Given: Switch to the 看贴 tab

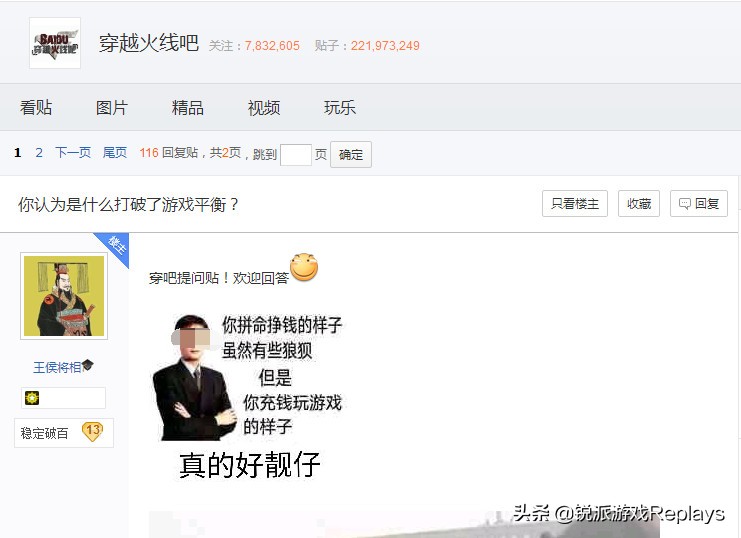Looking at the screenshot, I should click(x=36, y=108).
